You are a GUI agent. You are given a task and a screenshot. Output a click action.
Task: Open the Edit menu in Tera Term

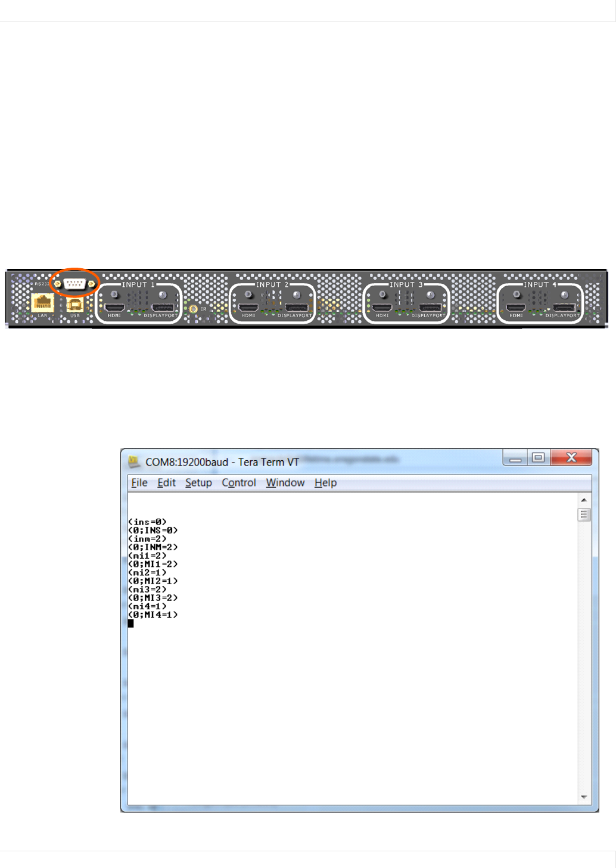click(x=166, y=483)
